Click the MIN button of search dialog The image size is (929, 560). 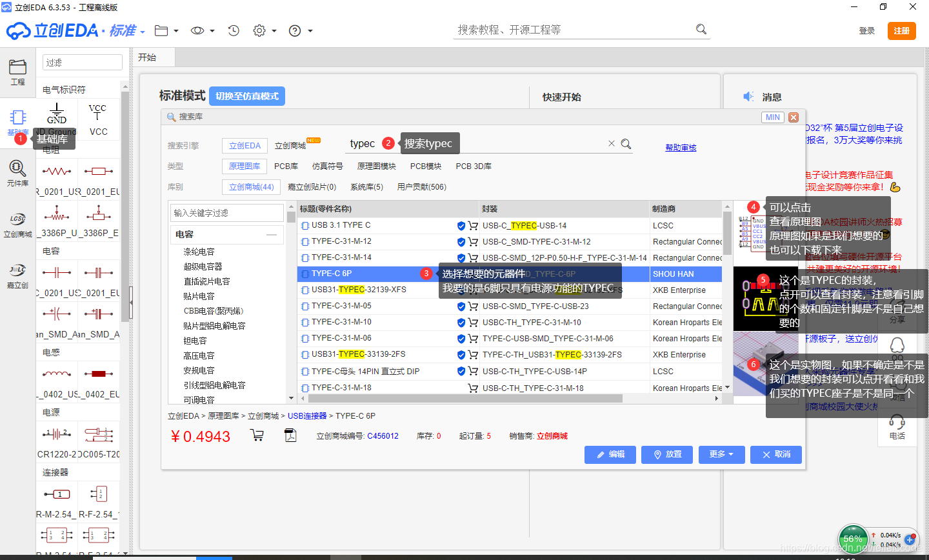click(773, 117)
